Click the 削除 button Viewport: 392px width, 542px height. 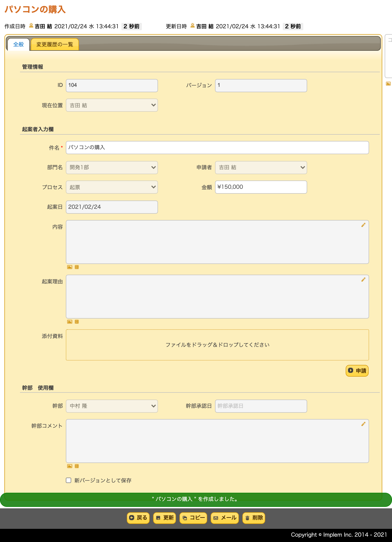pos(254,518)
